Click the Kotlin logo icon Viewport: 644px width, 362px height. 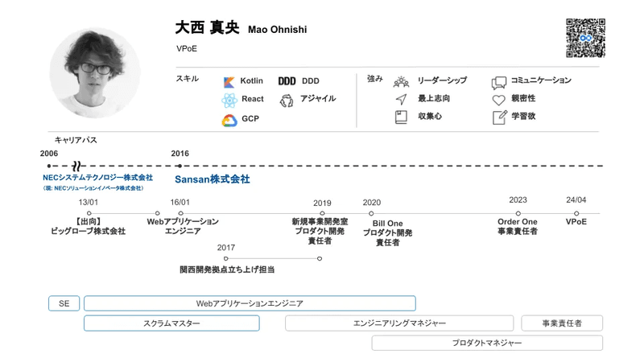229,82
